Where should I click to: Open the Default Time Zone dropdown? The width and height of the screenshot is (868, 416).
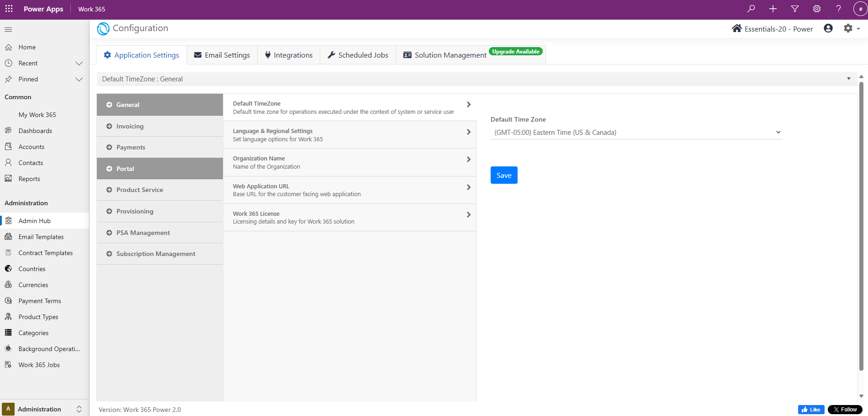[x=636, y=133]
